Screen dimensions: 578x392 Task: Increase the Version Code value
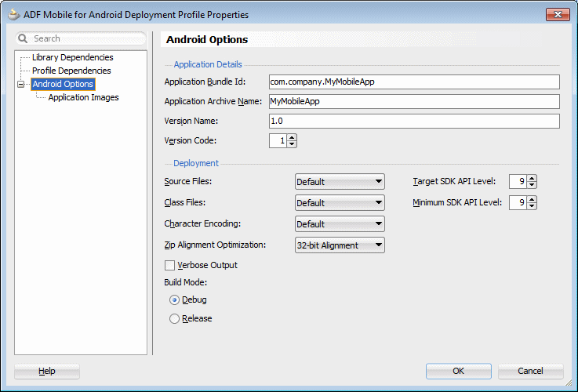pyautogui.click(x=292, y=137)
